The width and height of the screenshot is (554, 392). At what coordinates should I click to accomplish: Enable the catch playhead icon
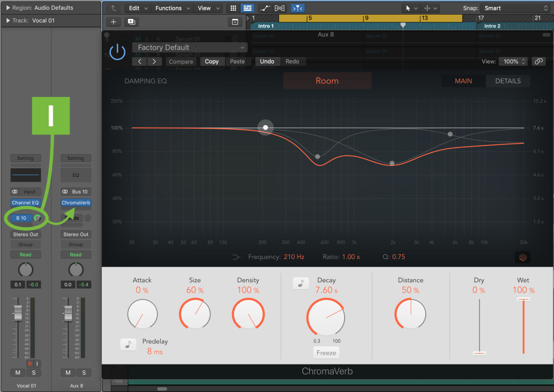298,8
